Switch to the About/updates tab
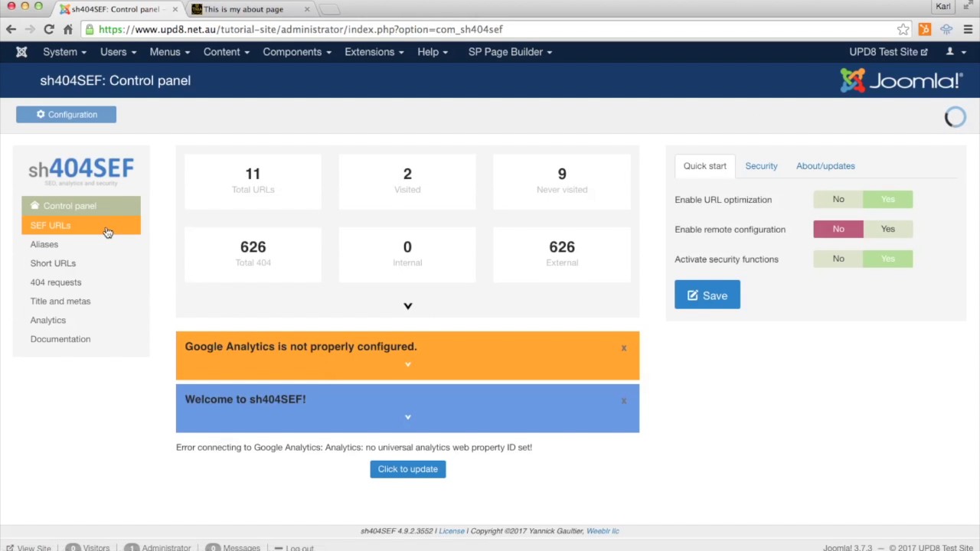 click(825, 166)
